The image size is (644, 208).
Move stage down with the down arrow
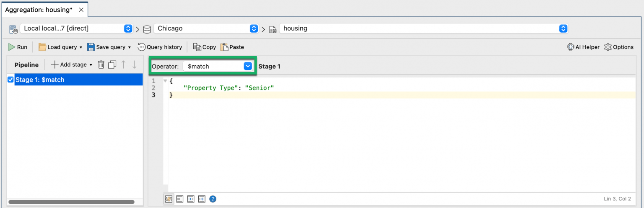click(135, 64)
